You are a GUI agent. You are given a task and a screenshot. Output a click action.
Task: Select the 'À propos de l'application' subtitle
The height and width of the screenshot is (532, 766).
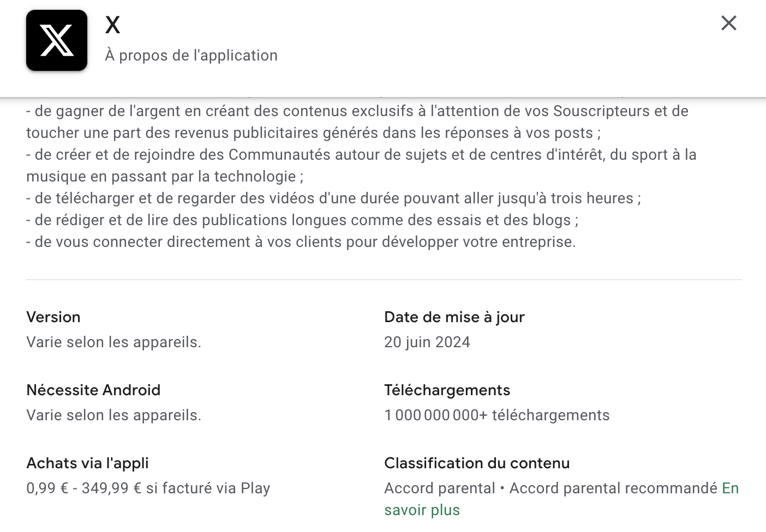(191, 56)
